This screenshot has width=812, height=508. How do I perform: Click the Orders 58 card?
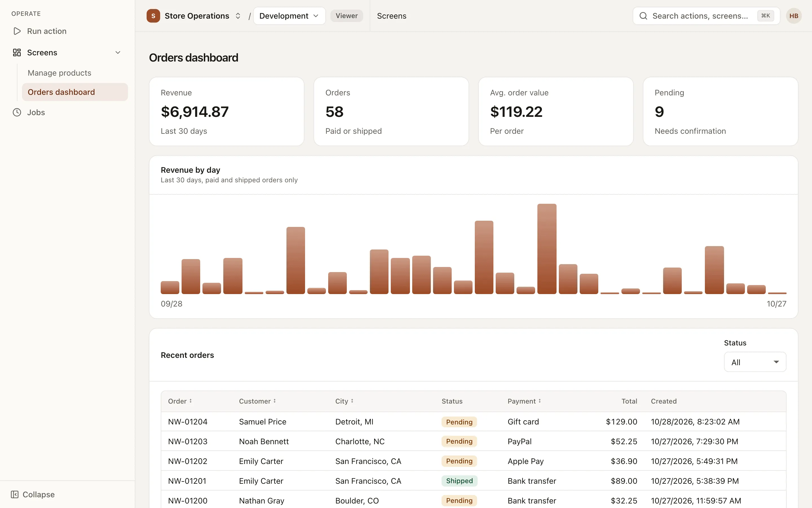click(391, 111)
